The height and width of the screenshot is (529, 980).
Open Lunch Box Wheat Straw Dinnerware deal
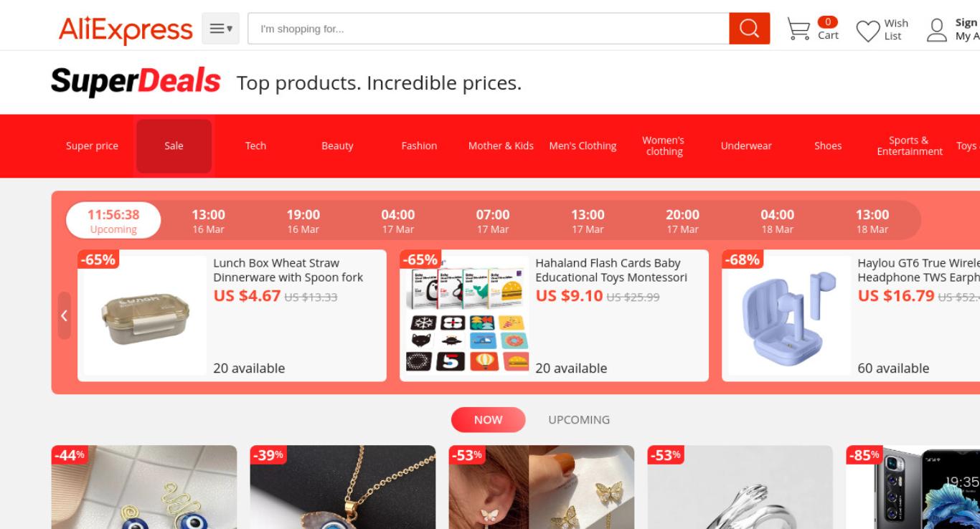click(288, 270)
